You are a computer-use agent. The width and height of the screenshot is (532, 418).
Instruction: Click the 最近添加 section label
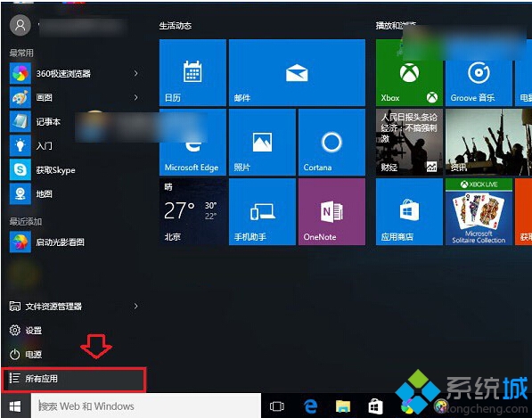point(26,222)
